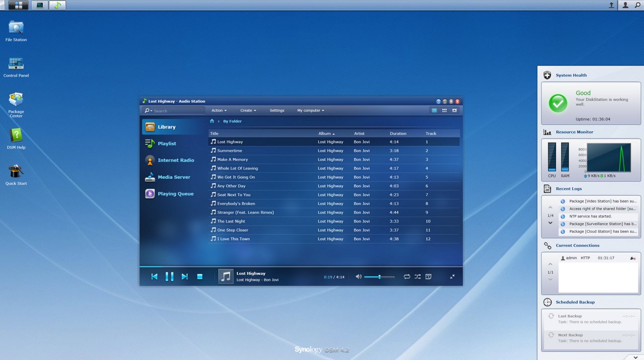
Task: Toggle repeat mode
Action: click(407, 276)
